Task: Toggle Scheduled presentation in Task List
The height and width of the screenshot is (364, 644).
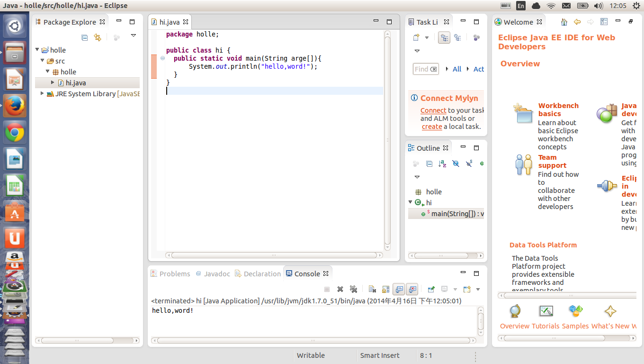Action: tap(457, 37)
